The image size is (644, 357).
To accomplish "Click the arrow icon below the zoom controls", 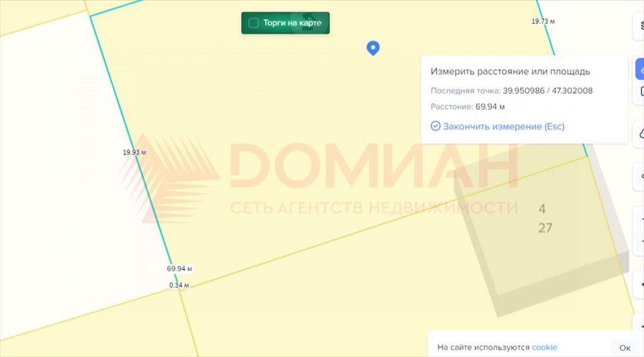I will (641, 285).
